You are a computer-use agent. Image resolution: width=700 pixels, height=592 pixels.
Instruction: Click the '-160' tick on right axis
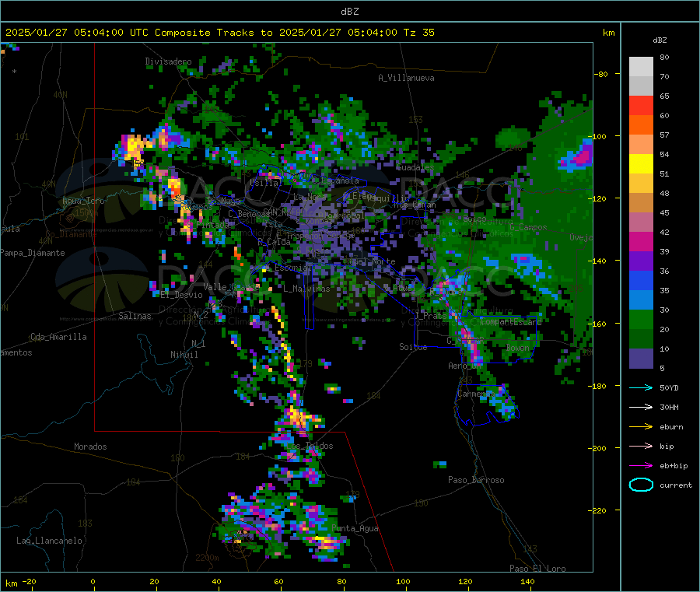coord(599,324)
